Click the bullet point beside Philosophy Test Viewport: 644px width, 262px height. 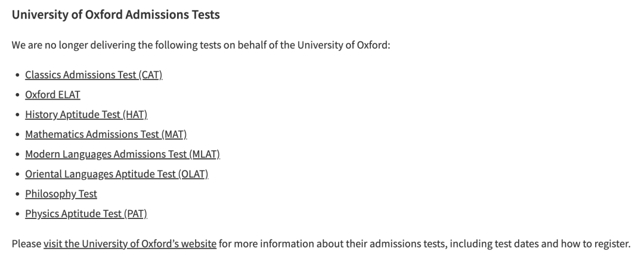pos(17,194)
